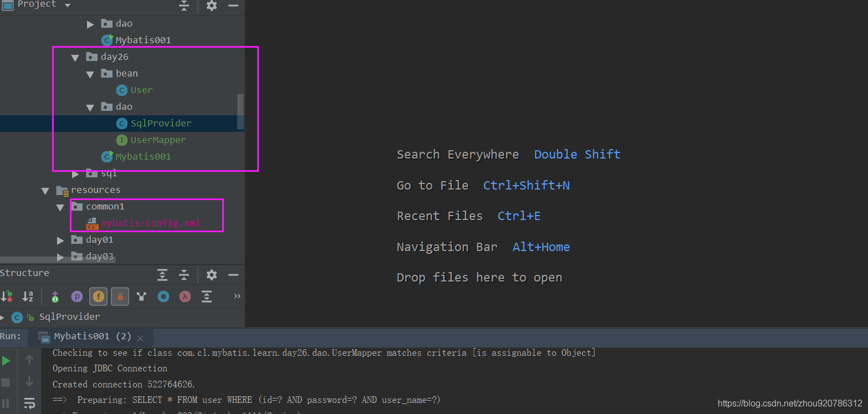The width and height of the screenshot is (868, 414).
Task: Toggle the green I with purple arrow icon
Action: pos(55,297)
